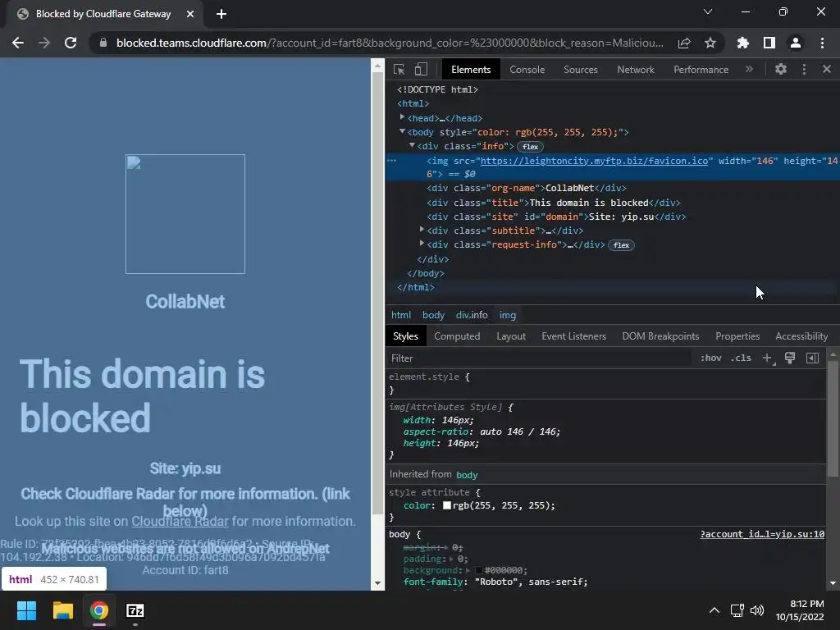The height and width of the screenshot is (630, 840).
Task: Toggle the browser side panel
Action: point(769,43)
